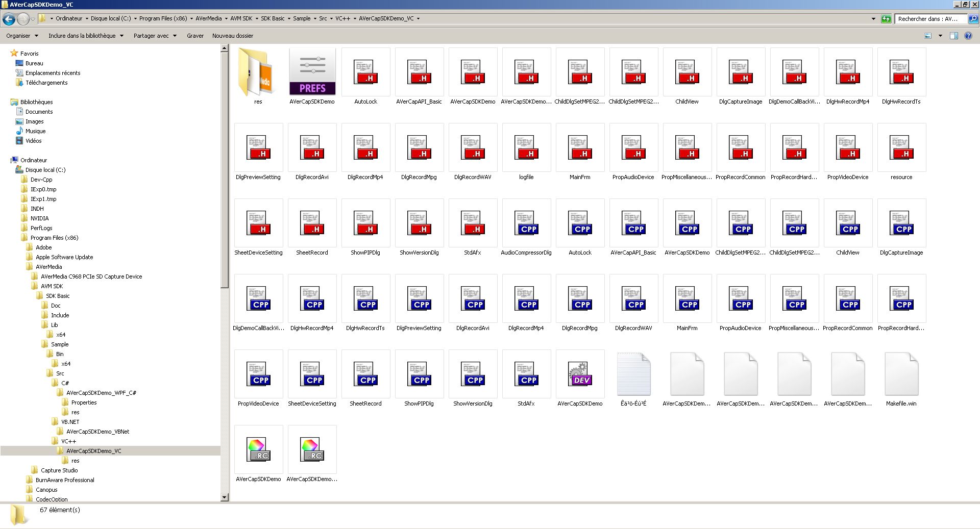This screenshot has height=529, width=980.
Task: Select the StdAfx CPP source file
Action: 527,374
